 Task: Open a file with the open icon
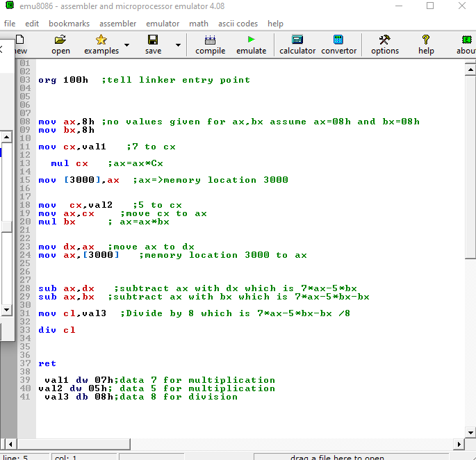[x=60, y=40]
